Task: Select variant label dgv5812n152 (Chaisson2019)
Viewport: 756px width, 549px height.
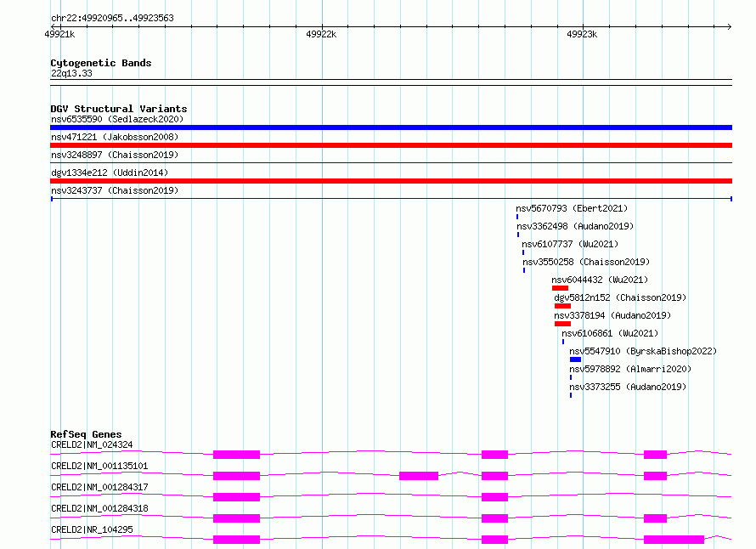Action: tap(620, 297)
